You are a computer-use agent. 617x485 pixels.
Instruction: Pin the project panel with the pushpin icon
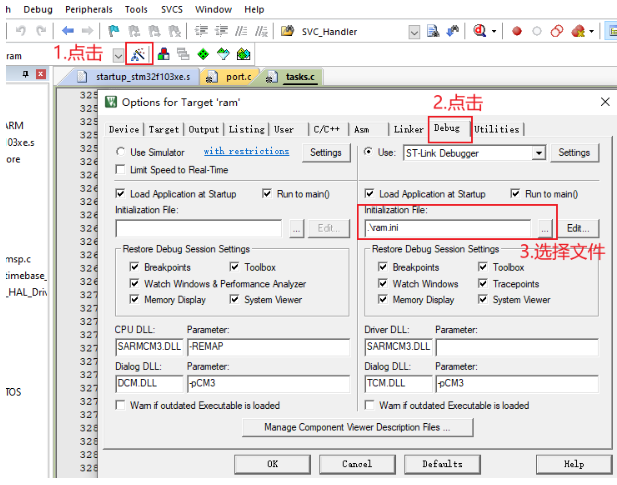[x=26, y=74]
